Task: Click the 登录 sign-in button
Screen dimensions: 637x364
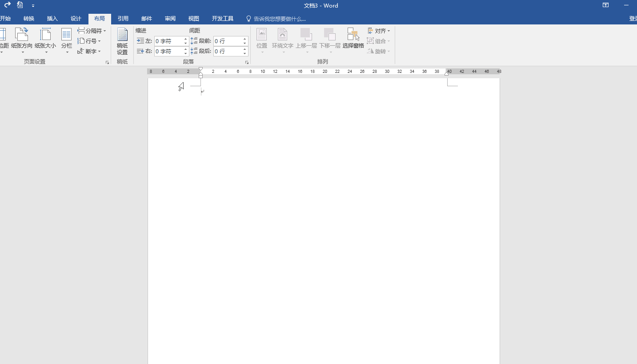Action: 633,19
